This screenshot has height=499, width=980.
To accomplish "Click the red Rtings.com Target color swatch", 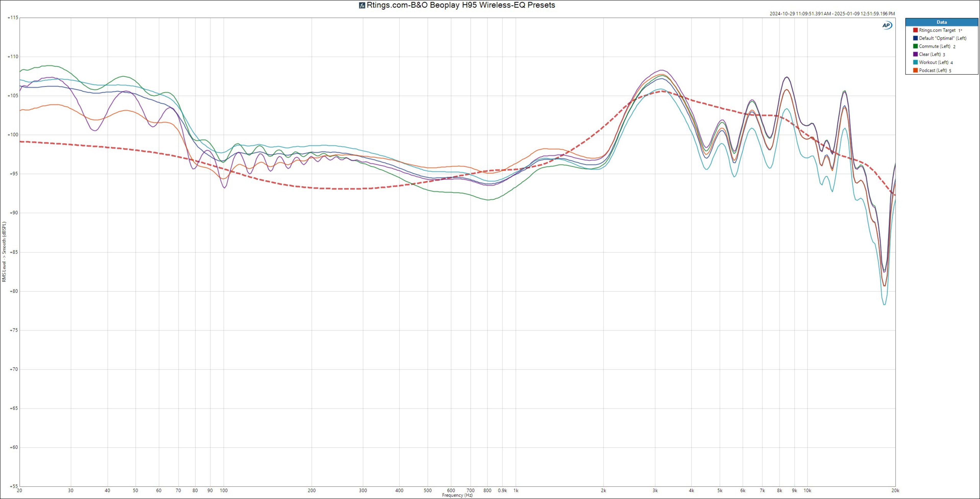I will click(915, 30).
